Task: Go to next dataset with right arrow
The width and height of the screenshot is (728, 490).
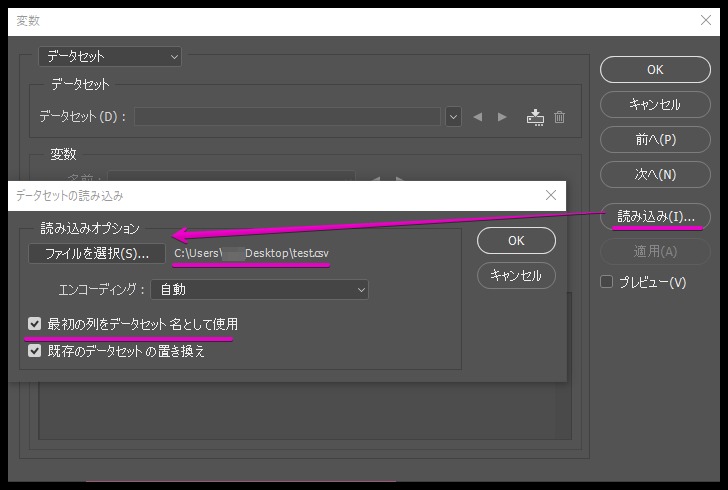Action: (x=502, y=117)
